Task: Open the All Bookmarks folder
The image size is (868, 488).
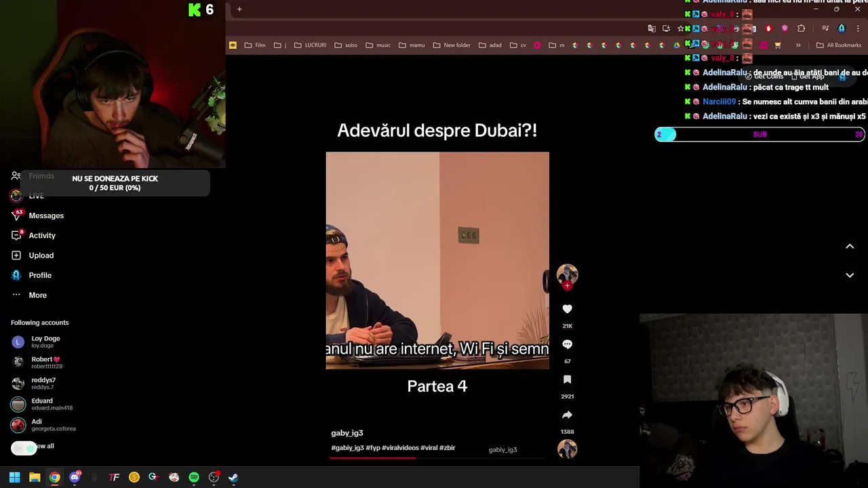Action: pyautogui.click(x=839, y=45)
